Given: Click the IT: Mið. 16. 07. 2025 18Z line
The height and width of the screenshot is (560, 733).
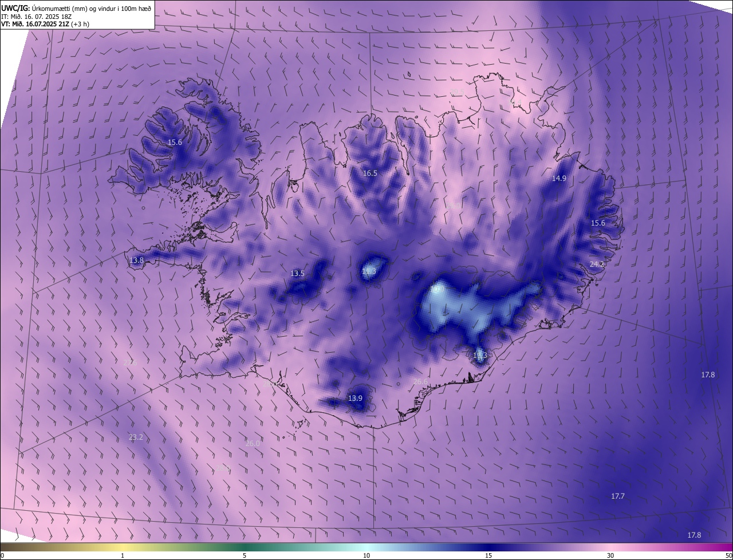Looking at the screenshot, I should (36, 16).
